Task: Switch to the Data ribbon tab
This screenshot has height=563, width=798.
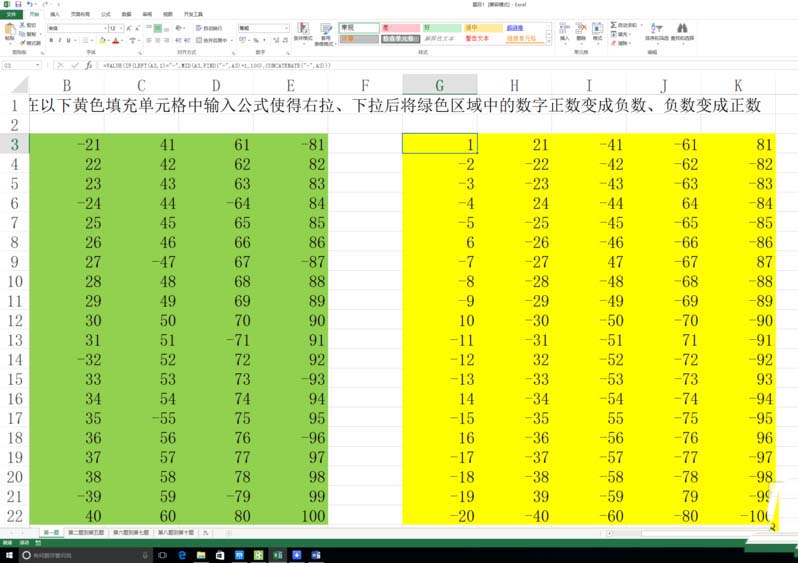Action: pyautogui.click(x=127, y=14)
